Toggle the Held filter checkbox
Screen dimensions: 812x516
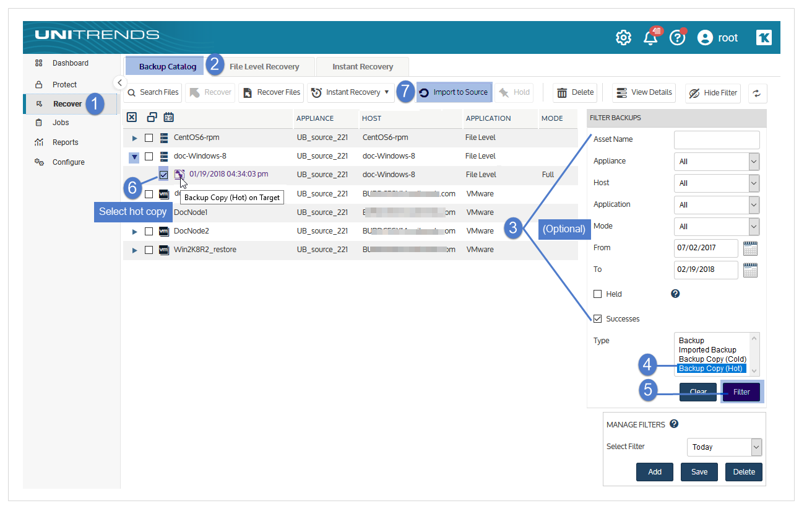point(598,294)
